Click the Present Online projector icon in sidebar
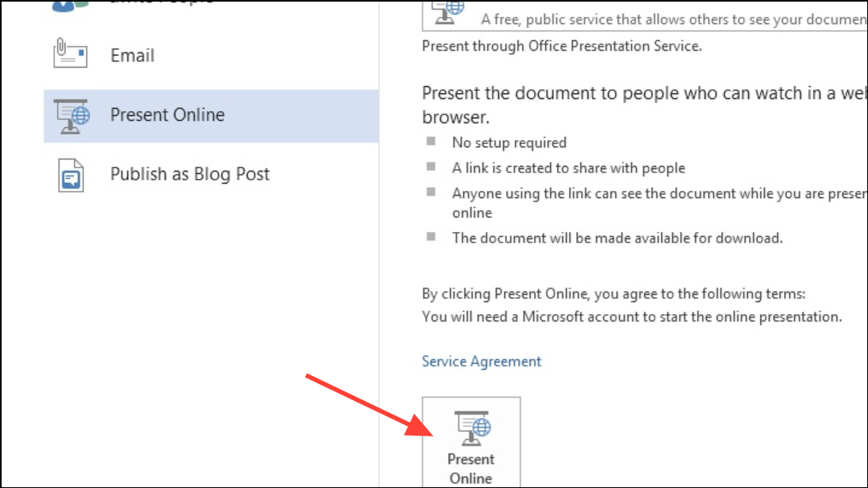The width and height of the screenshot is (868, 488). (x=71, y=115)
